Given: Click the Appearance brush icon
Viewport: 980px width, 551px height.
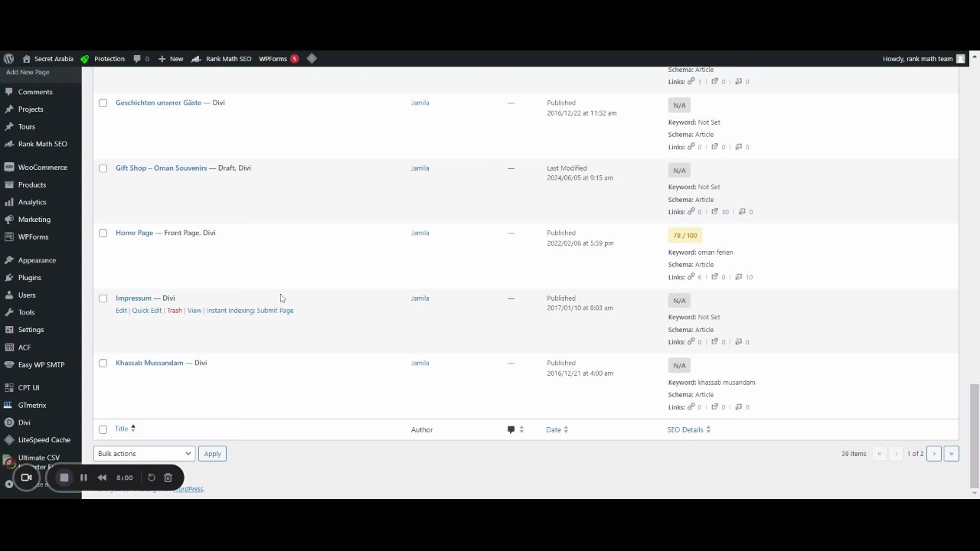Looking at the screenshot, I should point(9,260).
